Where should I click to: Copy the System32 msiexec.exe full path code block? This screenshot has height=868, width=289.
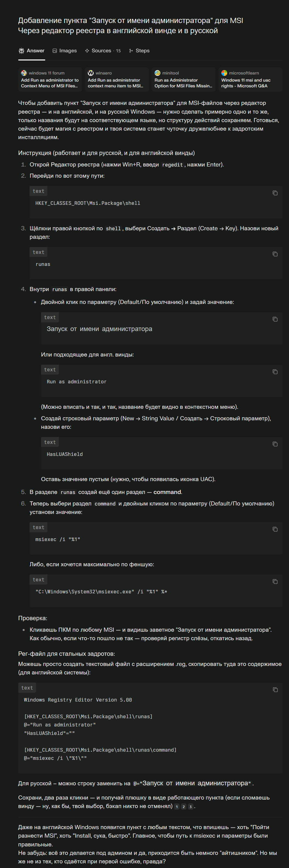tap(275, 582)
